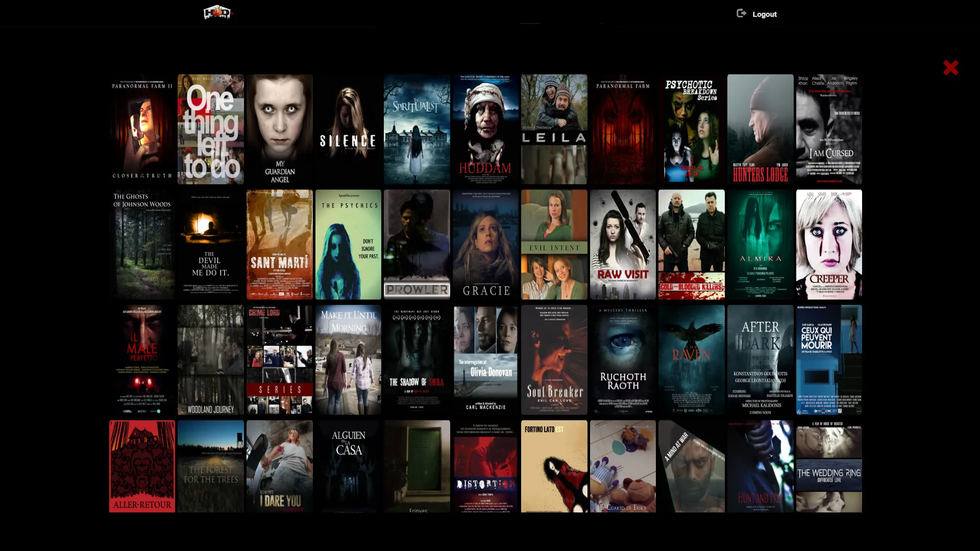This screenshot has height=551, width=980.
Task: Choose the I Am Cursed poster
Action: 829,129
